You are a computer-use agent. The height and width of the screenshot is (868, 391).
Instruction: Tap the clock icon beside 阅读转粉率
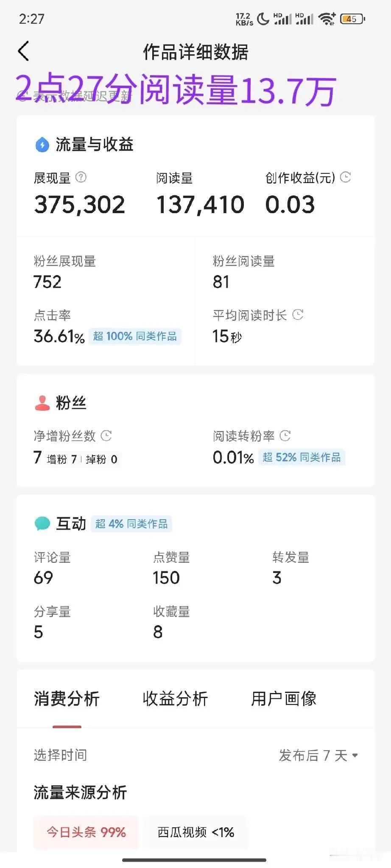[285, 435]
